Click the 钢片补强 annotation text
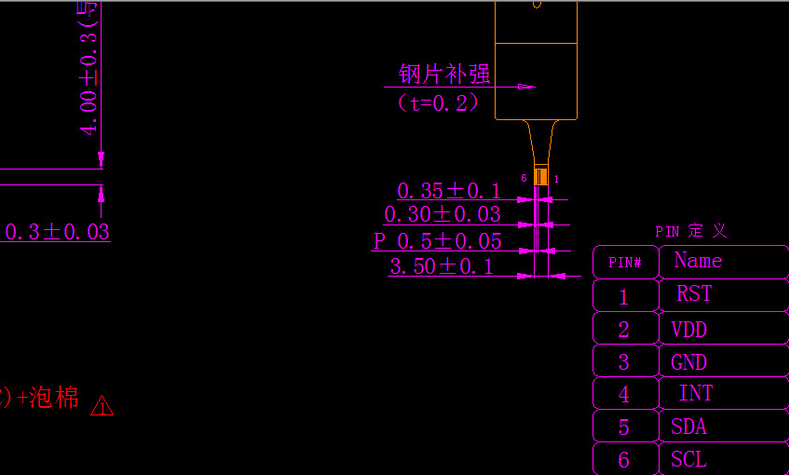The image size is (789, 475). [445, 75]
